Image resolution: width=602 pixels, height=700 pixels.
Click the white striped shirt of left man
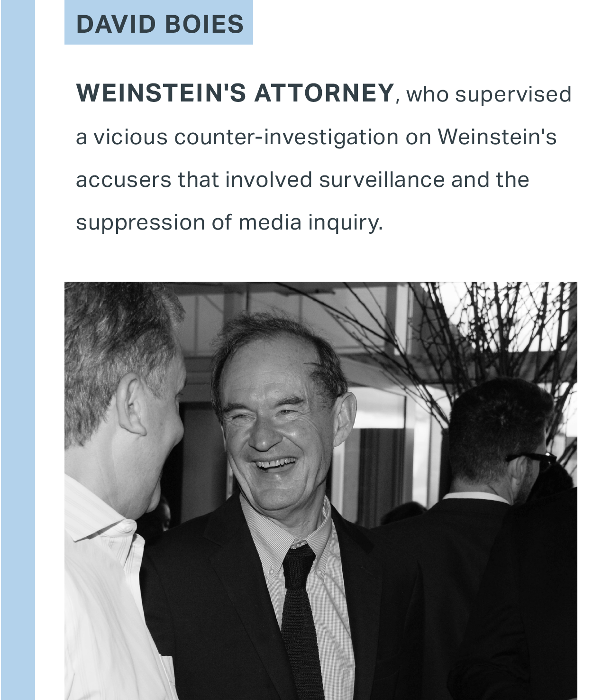coord(104,593)
